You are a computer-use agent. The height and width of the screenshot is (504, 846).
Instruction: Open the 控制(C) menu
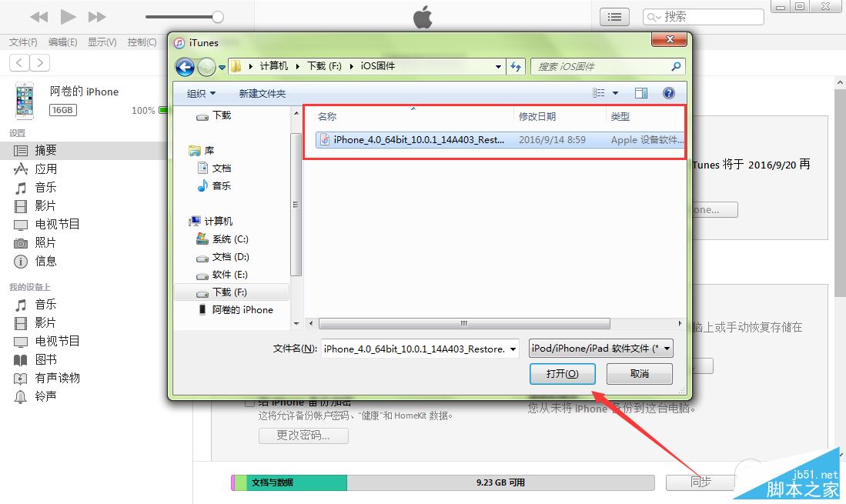(x=142, y=42)
